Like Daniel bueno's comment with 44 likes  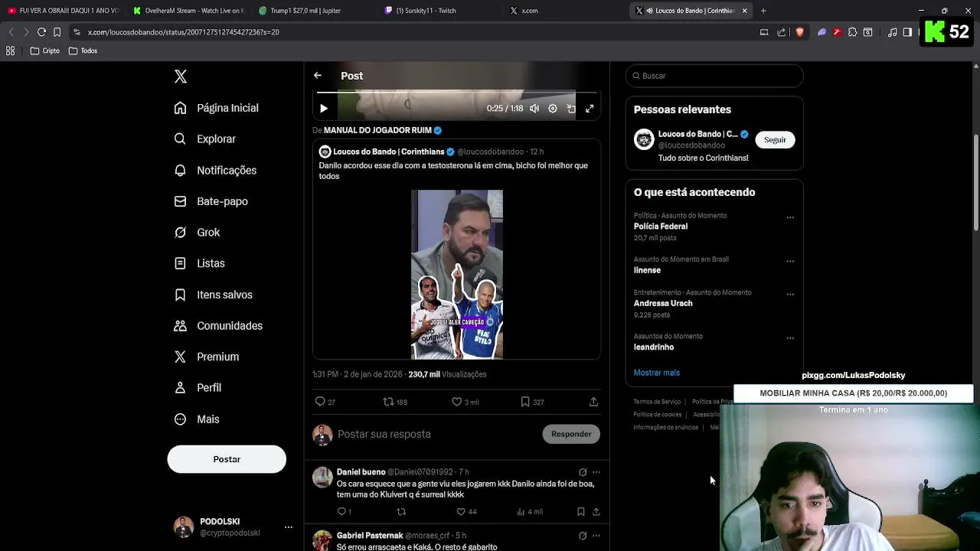pos(466,512)
